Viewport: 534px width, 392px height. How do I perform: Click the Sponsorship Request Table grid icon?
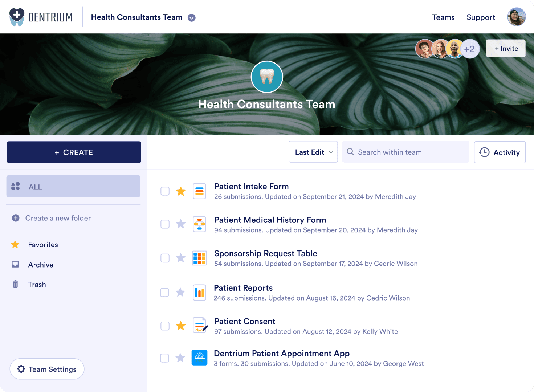point(199,258)
